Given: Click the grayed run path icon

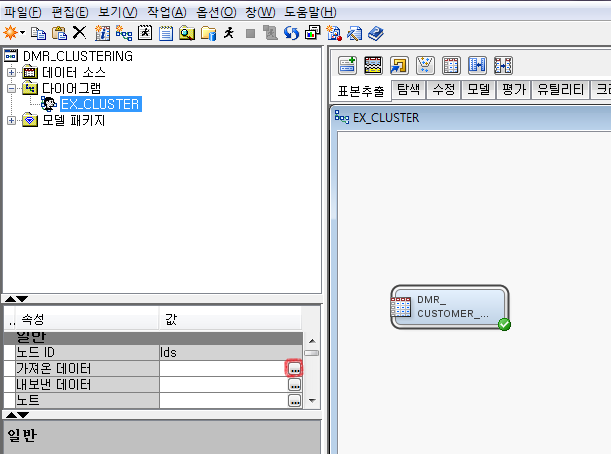Looking at the screenshot, I should pyautogui.click(x=270, y=33).
